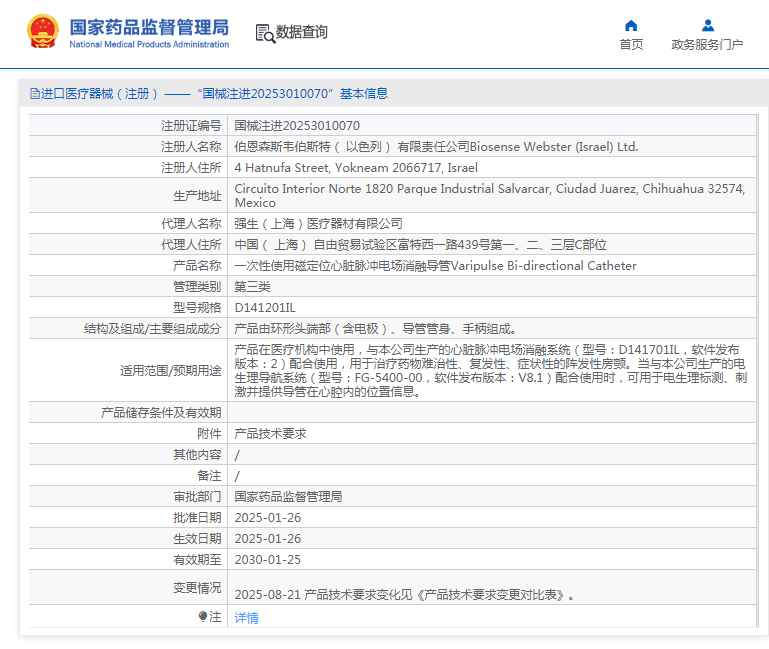Open the 数据查询 text link
The image size is (769, 649).
click(x=301, y=32)
